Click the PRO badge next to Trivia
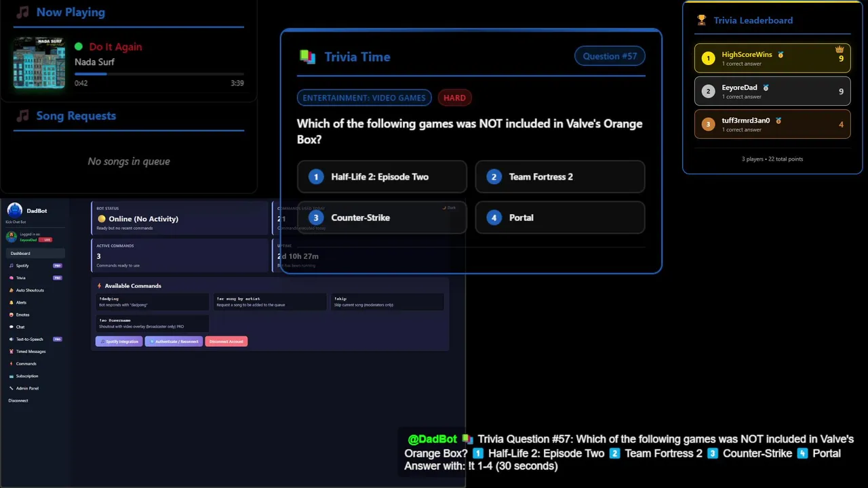 58,278
